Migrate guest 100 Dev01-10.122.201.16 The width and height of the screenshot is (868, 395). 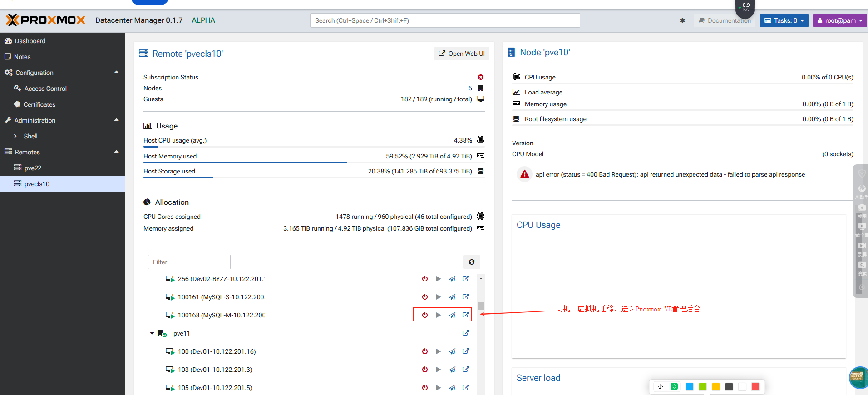(x=452, y=351)
